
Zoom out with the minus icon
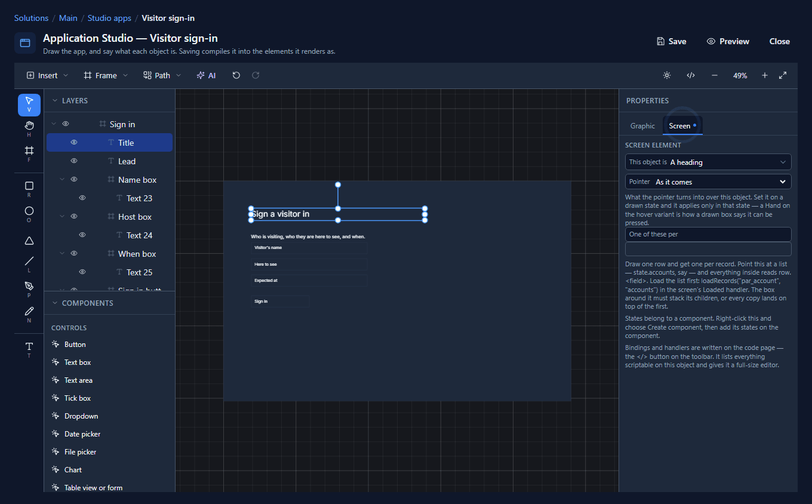click(715, 75)
